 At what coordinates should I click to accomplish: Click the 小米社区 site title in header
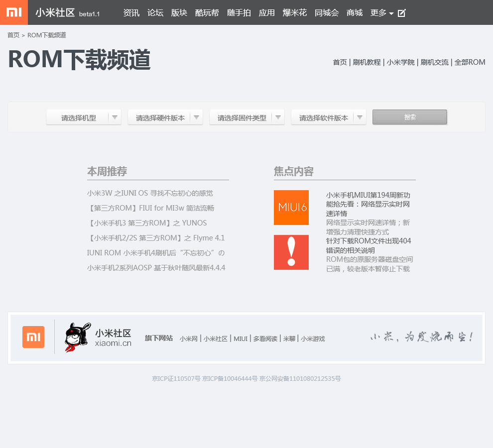[55, 13]
